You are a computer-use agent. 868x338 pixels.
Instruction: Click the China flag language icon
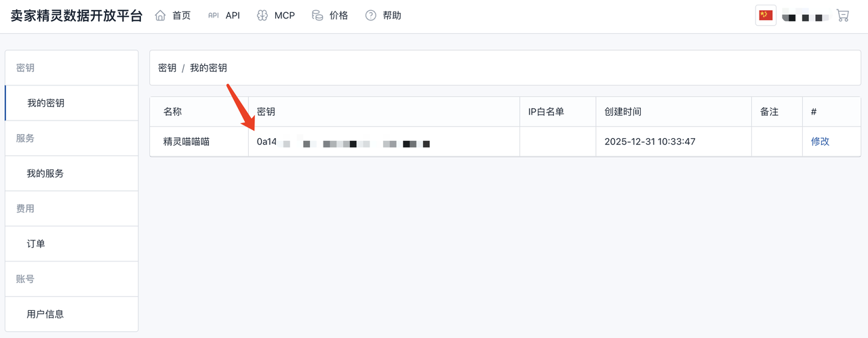(766, 16)
